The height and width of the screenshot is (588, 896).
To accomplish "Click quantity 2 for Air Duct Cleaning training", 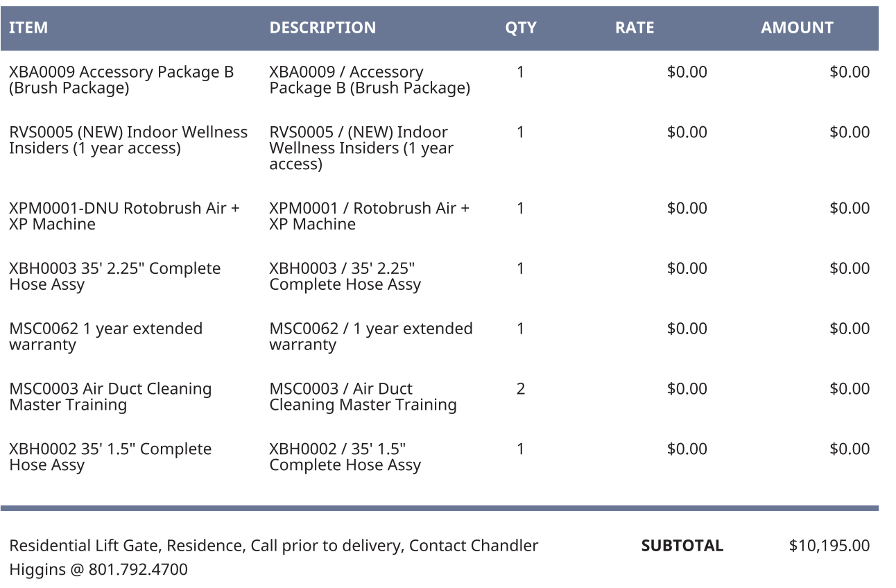I will [x=521, y=389].
